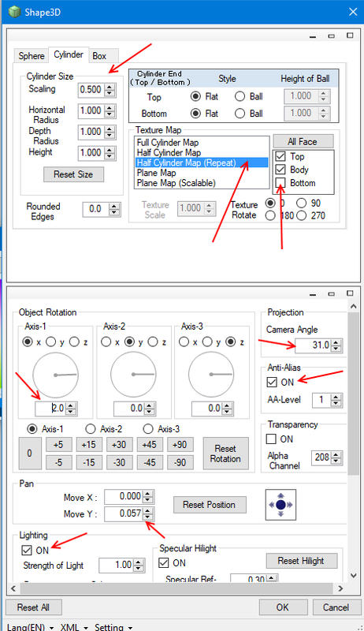Maximize the lower rotation panel
This screenshot has width=364, height=631.
pyautogui.click(x=350, y=293)
